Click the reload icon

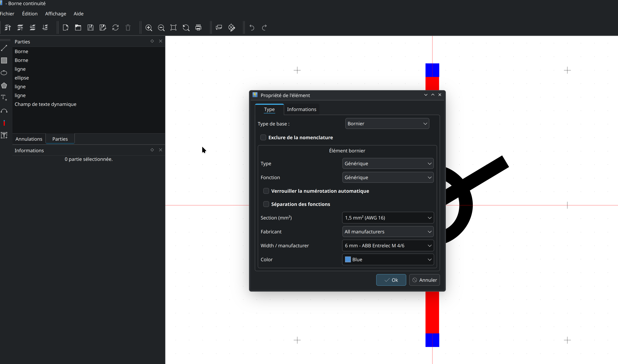tap(115, 27)
